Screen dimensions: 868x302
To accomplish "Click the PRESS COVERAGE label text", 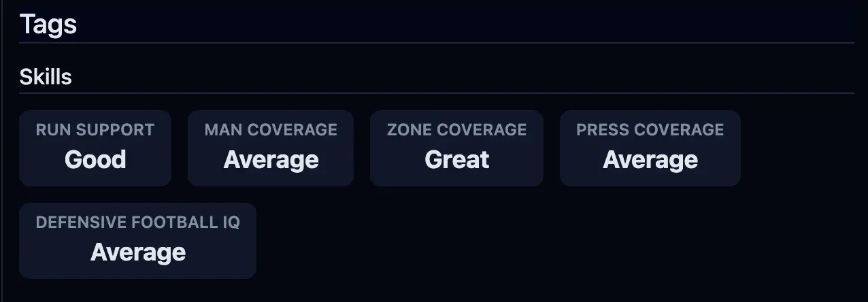I will tap(650, 130).
